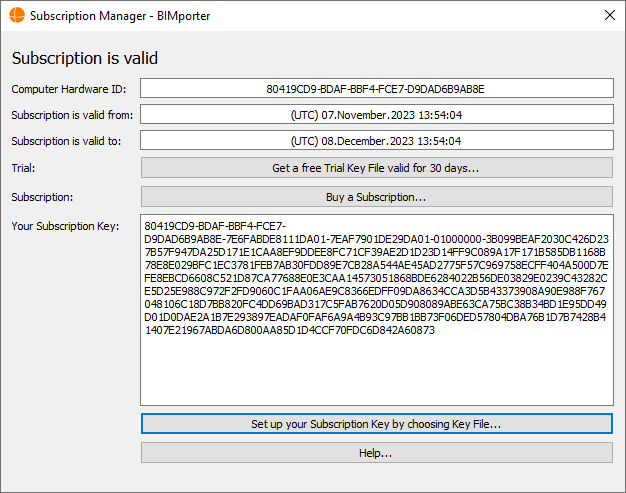
Task: Open the Help button
Action: (376, 453)
